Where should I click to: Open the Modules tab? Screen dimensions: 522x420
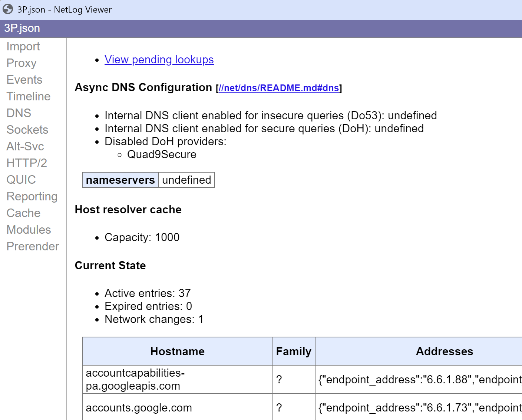[29, 230]
